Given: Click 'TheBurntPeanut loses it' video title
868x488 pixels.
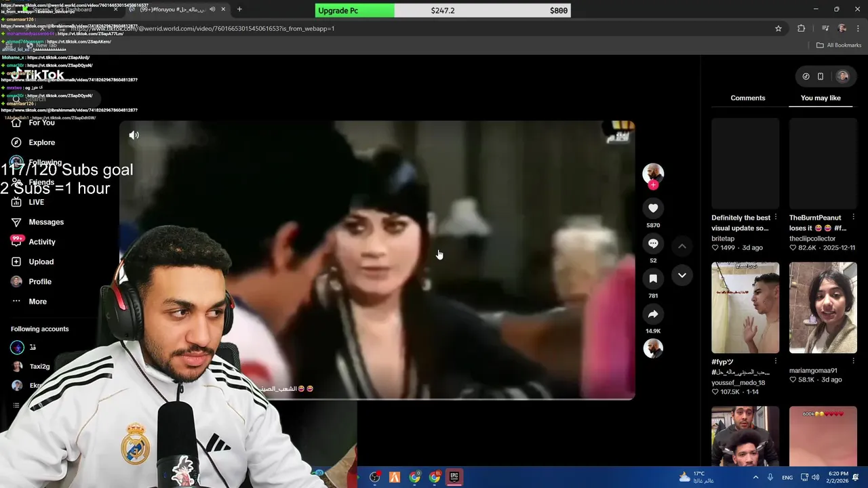Looking at the screenshot, I should (x=818, y=223).
